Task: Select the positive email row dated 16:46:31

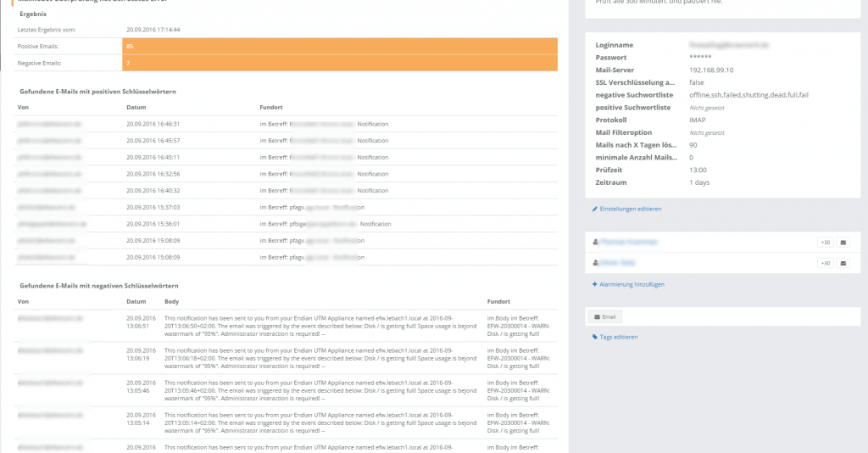Action: coord(287,124)
